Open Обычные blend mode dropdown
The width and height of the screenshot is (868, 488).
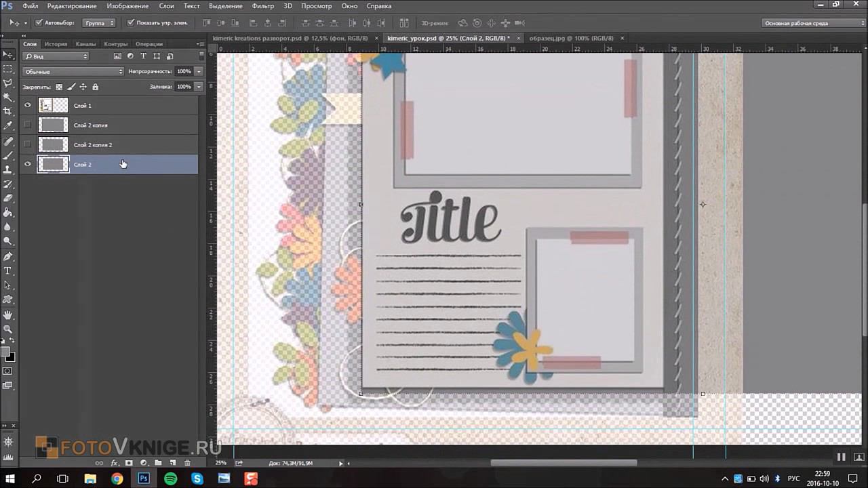[73, 71]
